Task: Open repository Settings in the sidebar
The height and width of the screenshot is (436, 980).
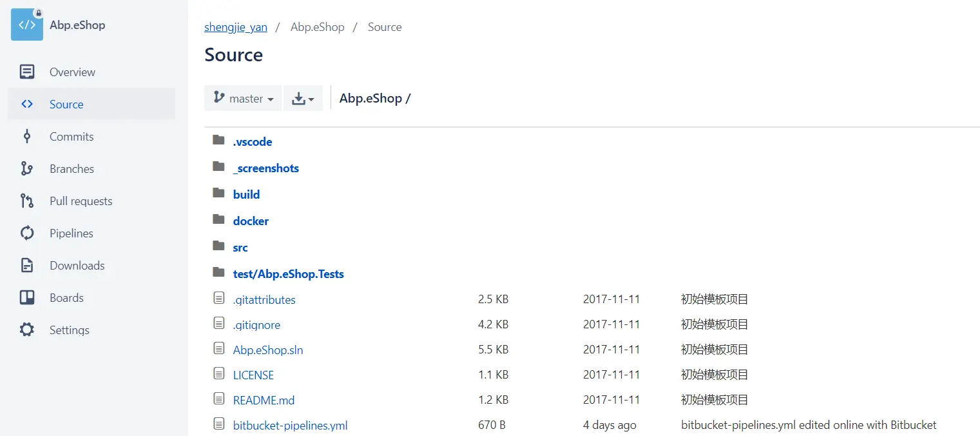Action: click(x=91, y=330)
